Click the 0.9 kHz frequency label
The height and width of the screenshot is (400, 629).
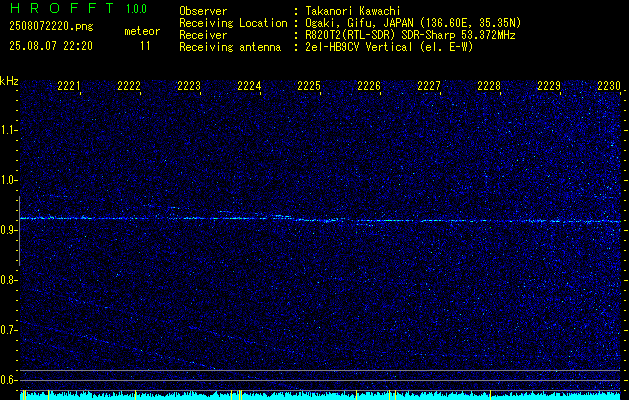tap(8, 230)
